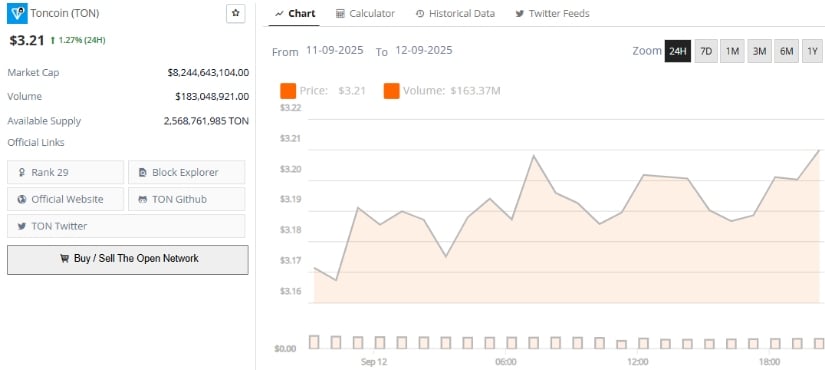Set the chart zoom to 1Y
Screen dimensions: 825x370
[x=812, y=51]
